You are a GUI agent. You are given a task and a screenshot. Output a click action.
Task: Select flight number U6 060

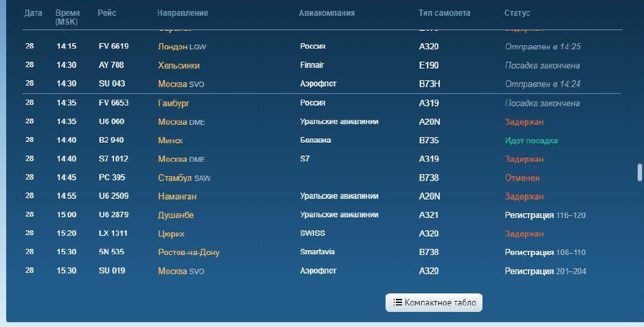tap(112, 122)
